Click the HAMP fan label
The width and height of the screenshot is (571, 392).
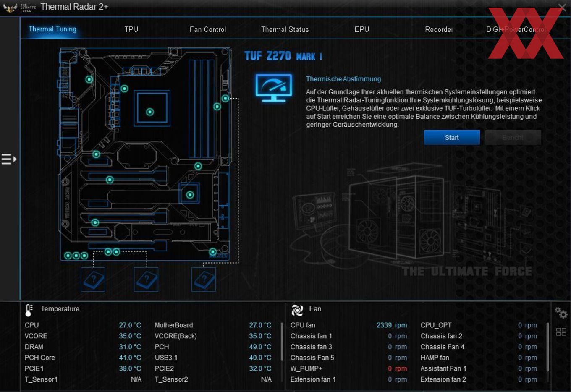coord(435,358)
